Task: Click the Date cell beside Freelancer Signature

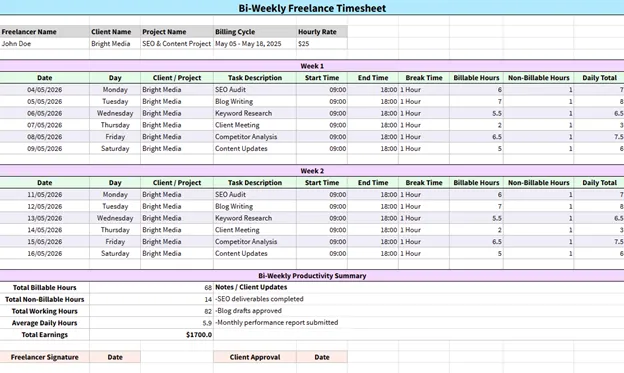Action: (x=115, y=357)
